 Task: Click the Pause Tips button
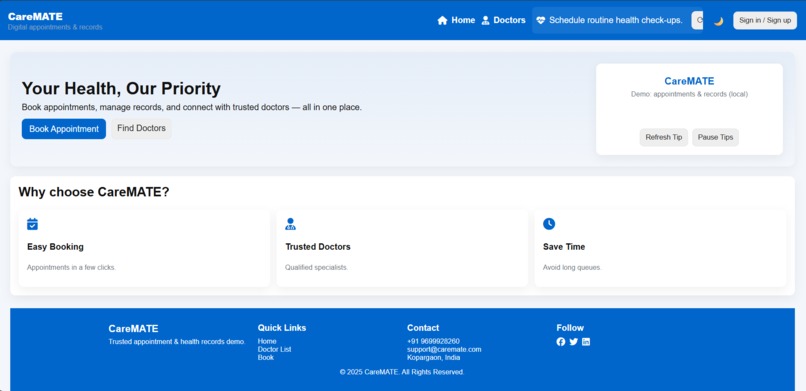click(716, 137)
